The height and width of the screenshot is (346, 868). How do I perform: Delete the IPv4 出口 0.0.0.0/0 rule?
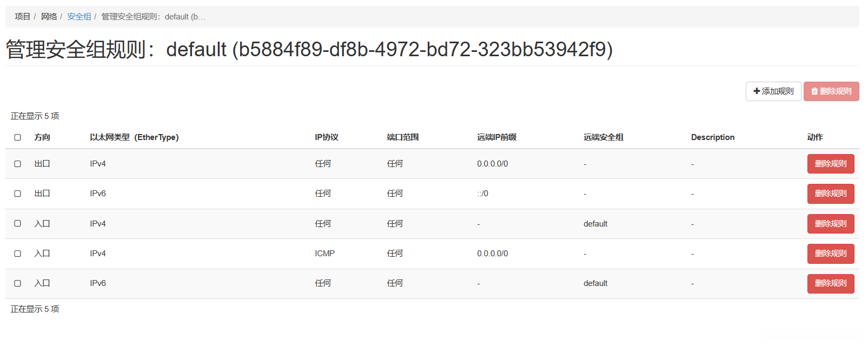point(830,164)
